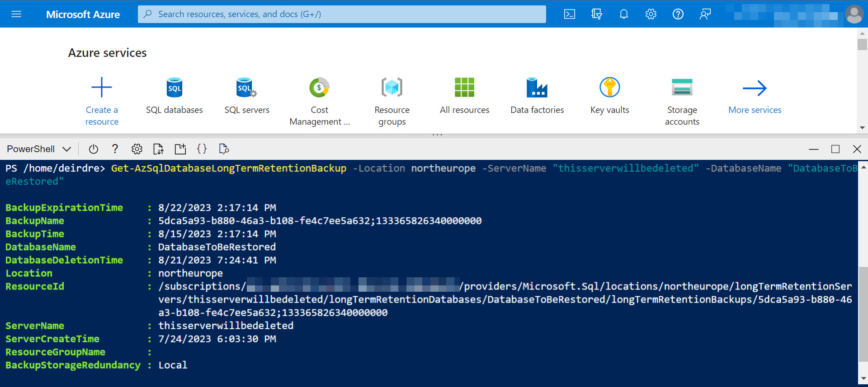Open the More services link text
The width and height of the screenshot is (868, 387).
pos(755,110)
